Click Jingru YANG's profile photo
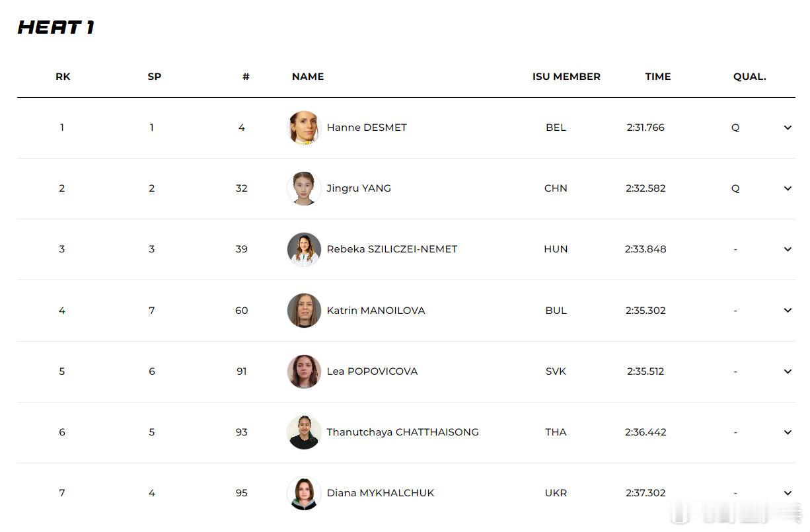The width and height of the screenshot is (810, 532). tap(305, 188)
